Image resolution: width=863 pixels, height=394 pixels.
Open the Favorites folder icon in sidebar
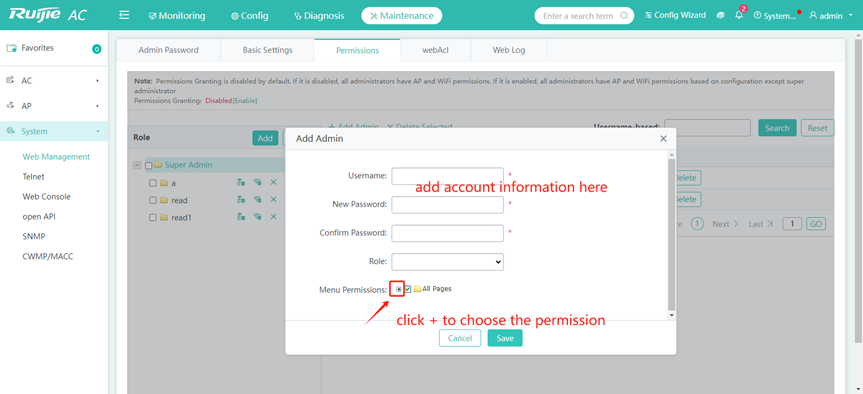coord(11,48)
